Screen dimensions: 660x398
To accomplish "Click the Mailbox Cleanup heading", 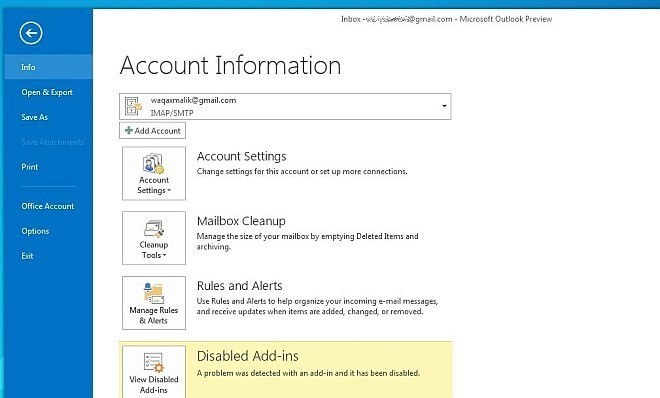I will 241,221.
